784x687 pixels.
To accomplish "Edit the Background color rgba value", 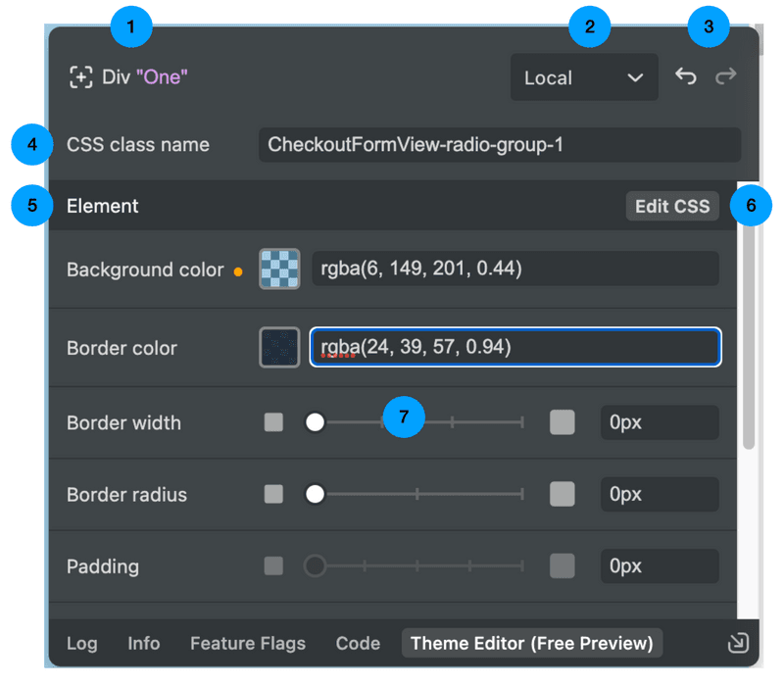I will tap(515, 269).
